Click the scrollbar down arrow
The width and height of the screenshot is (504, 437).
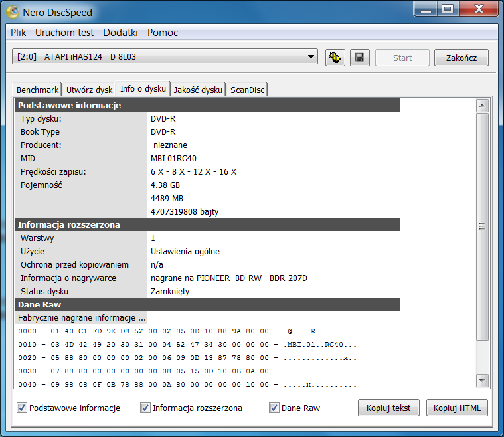pyautogui.click(x=482, y=381)
